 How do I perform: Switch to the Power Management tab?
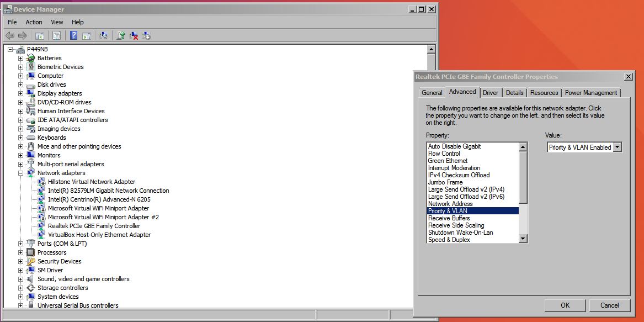click(x=591, y=93)
